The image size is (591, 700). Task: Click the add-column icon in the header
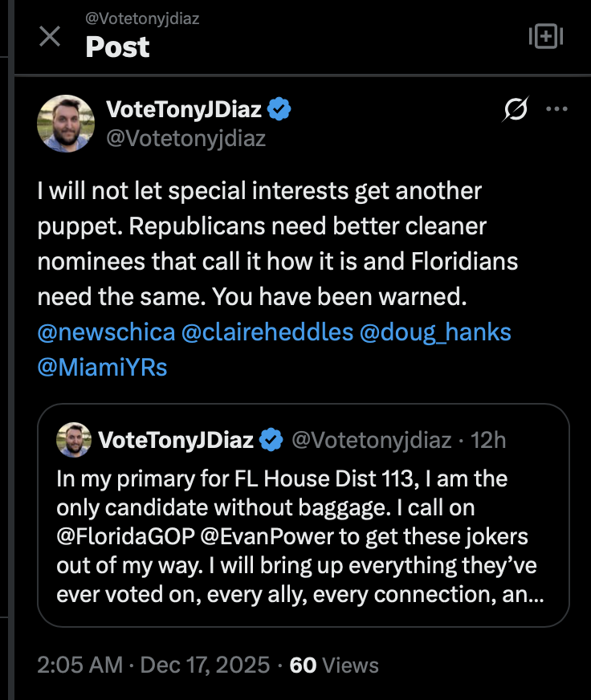tap(546, 36)
